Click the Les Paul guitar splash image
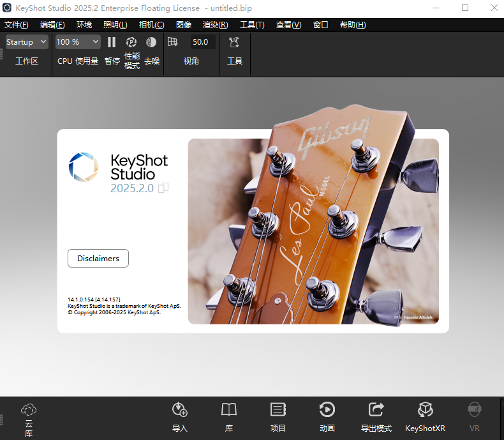The width and height of the screenshot is (504, 440). click(313, 231)
